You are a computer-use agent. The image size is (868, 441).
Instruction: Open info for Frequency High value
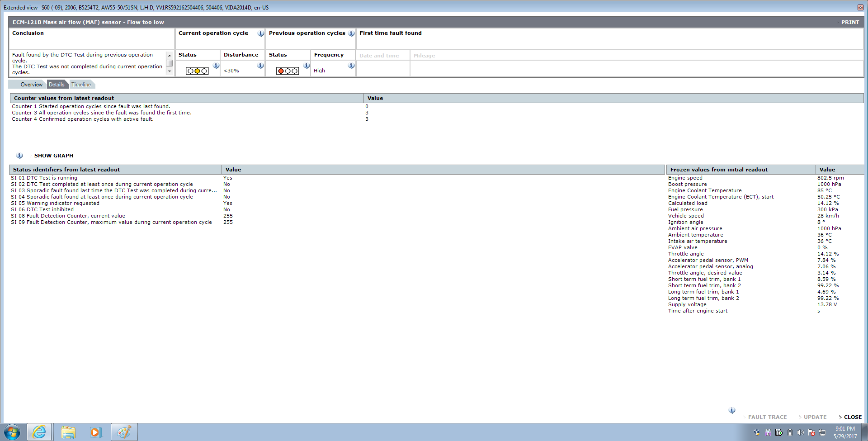coord(351,66)
